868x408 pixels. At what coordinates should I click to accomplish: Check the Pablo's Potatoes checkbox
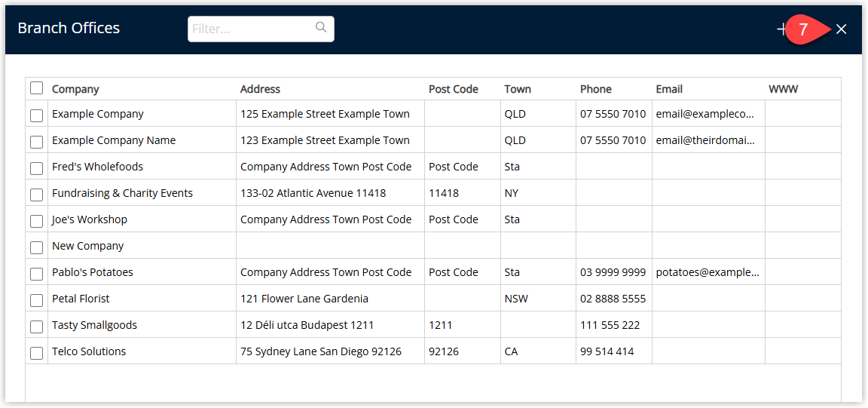(x=36, y=274)
